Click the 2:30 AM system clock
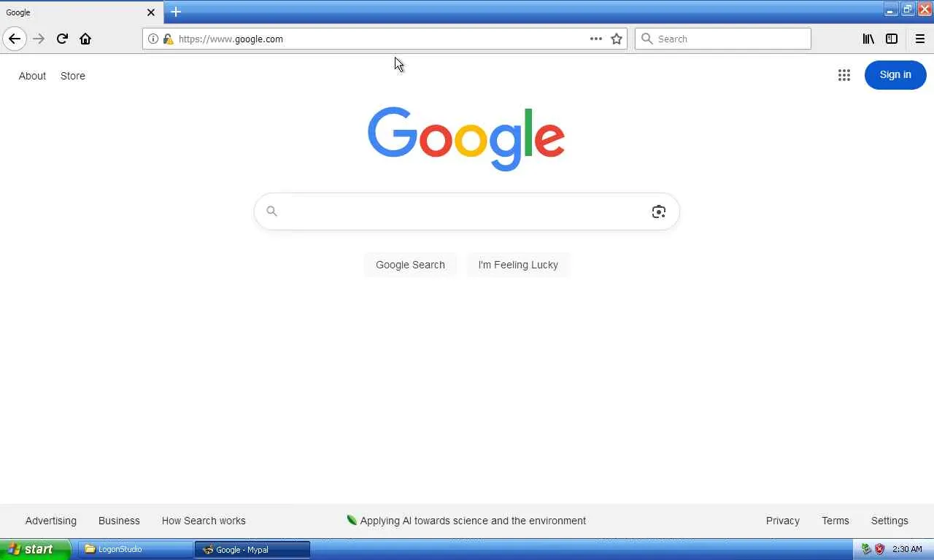 point(907,549)
